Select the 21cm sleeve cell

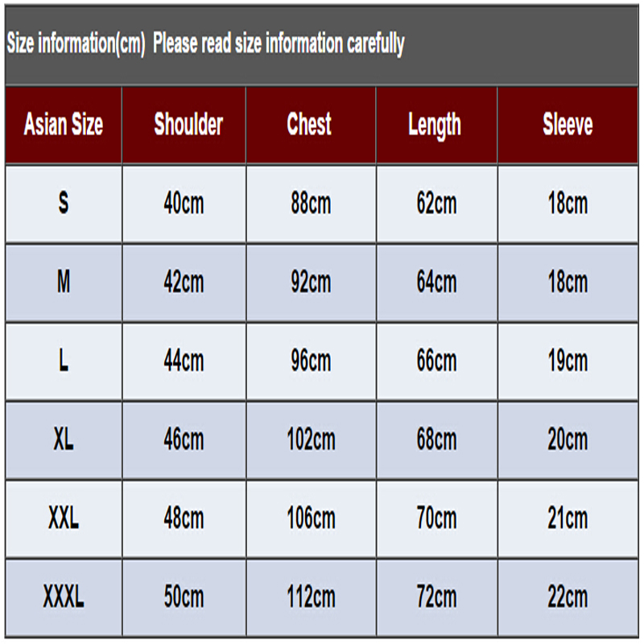pos(568,518)
